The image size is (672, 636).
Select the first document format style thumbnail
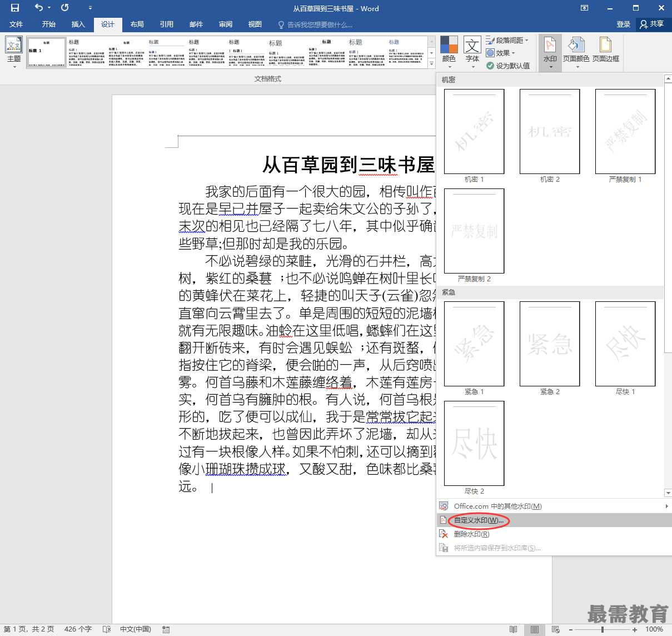coord(47,52)
